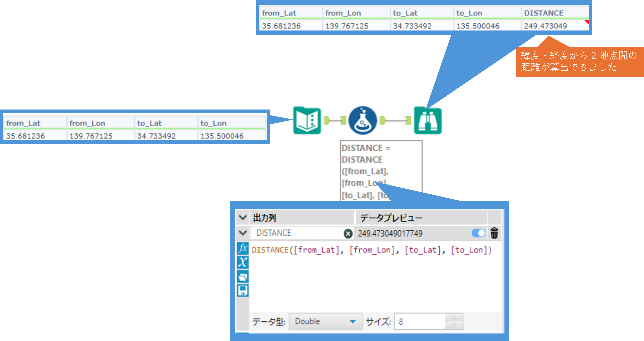Click the Text Input tool icon
The image size is (644, 341).
click(307, 120)
